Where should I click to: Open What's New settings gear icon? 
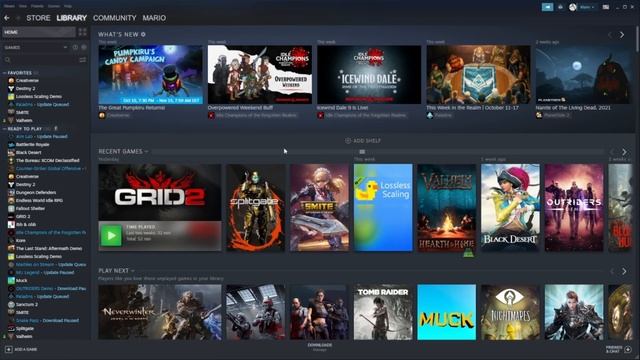143,34
